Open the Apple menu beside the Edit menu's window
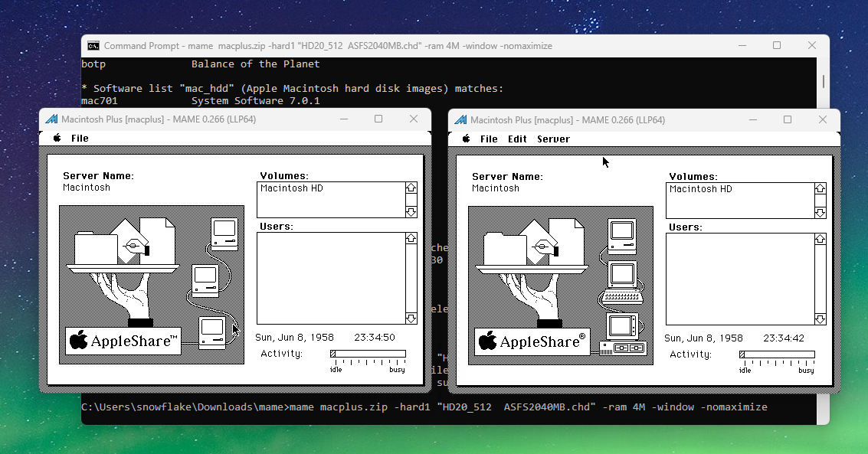This screenshot has height=454, width=868. click(466, 139)
